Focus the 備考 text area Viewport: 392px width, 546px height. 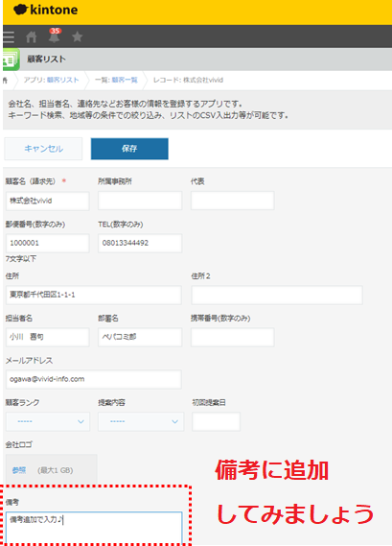(94, 528)
